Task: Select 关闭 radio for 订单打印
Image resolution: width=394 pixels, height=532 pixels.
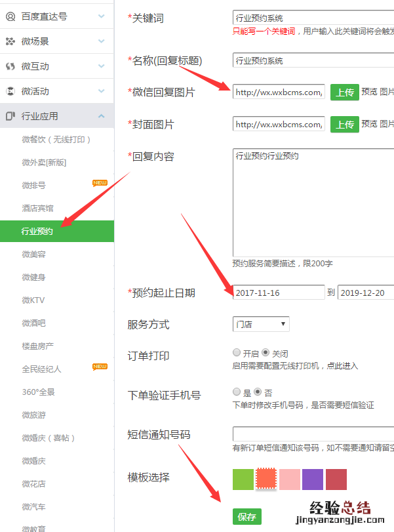Action: [266, 352]
